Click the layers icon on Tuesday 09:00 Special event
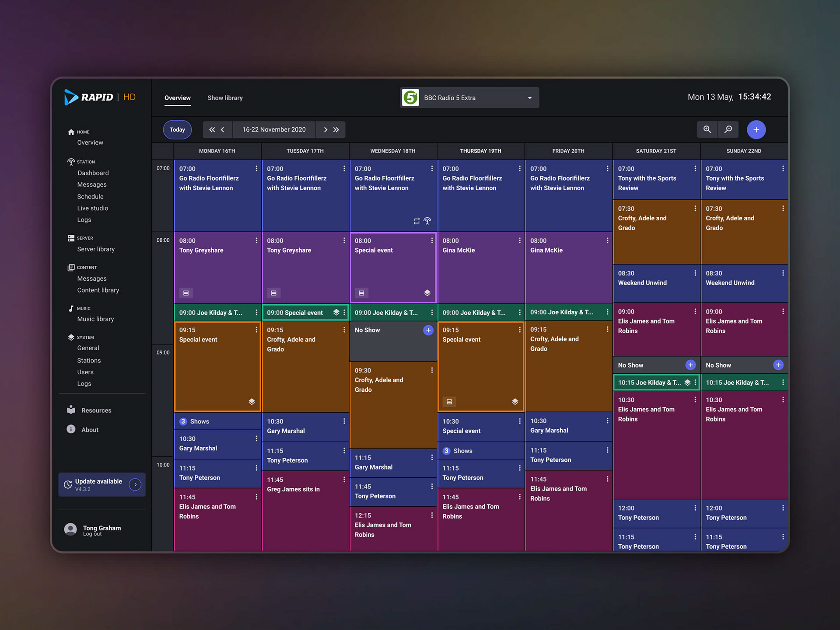This screenshot has width=840, height=630. pyautogui.click(x=336, y=312)
